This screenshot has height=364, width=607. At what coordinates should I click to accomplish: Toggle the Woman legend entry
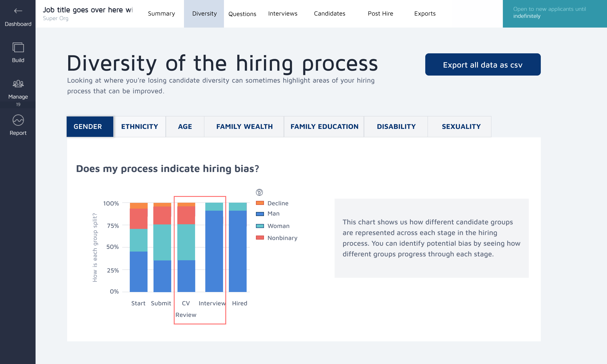278,226
